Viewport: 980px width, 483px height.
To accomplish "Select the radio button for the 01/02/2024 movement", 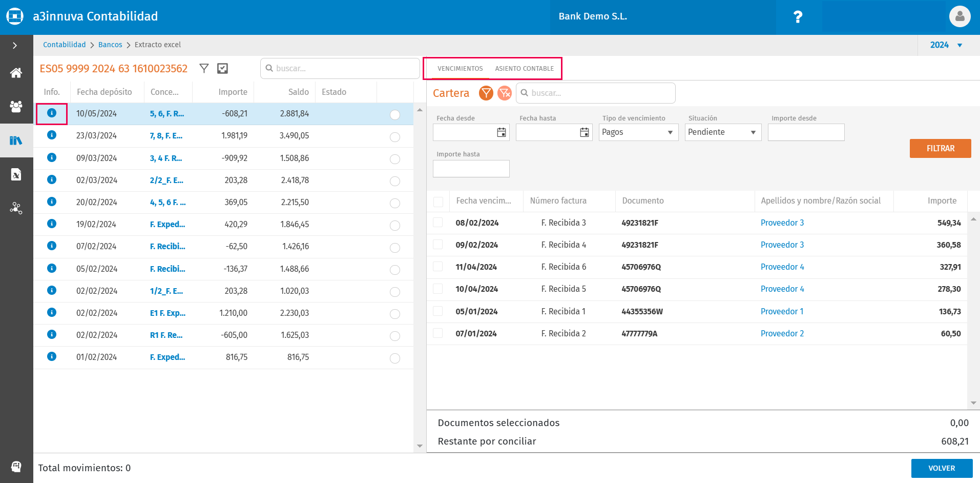I will click(x=394, y=358).
